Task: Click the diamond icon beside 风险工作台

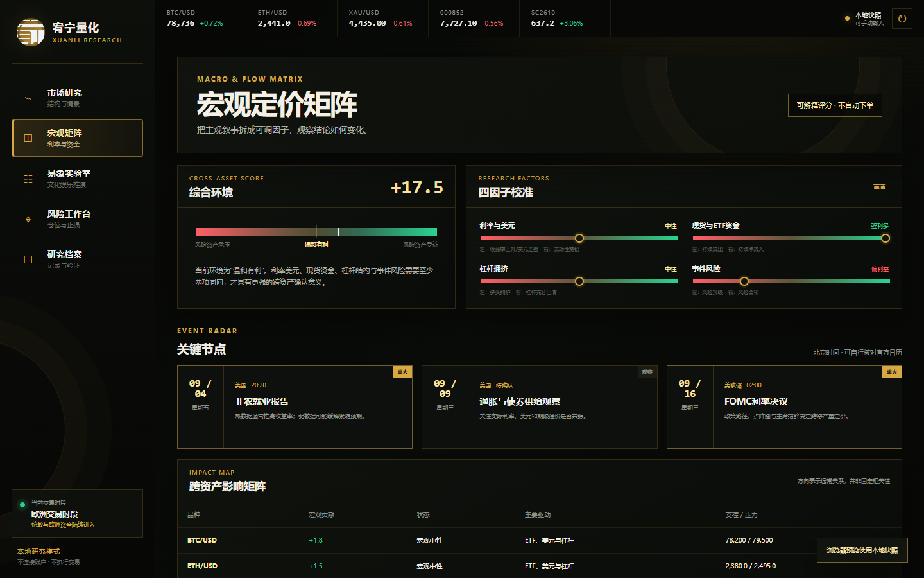Action: click(x=28, y=219)
